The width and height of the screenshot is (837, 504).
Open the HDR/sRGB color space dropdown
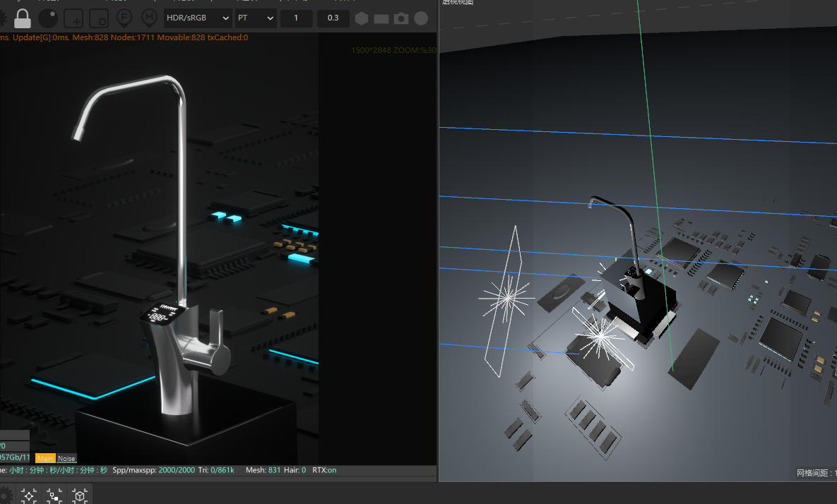click(198, 18)
